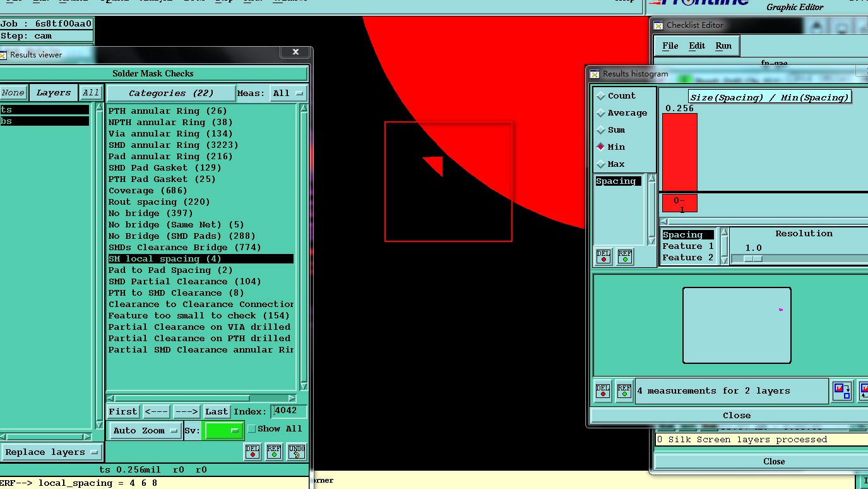This screenshot has height=489, width=868.
Task: Click REF icon beside the measurements message
Action: (624, 391)
